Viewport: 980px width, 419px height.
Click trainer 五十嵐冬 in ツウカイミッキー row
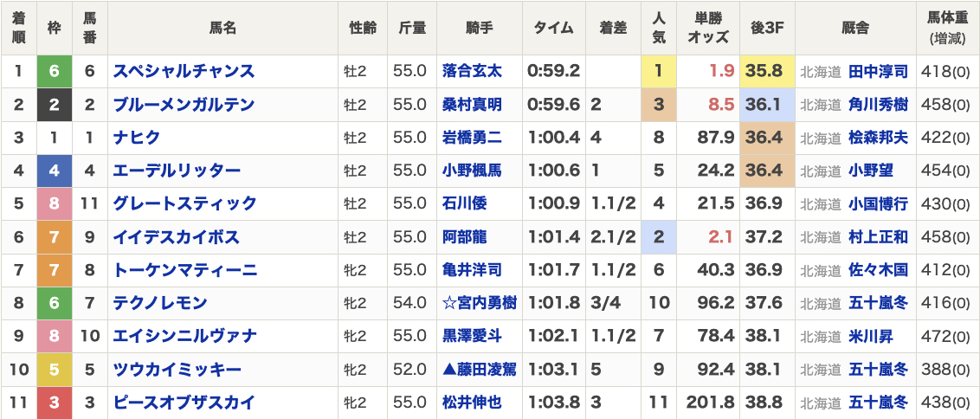pos(878,370)
